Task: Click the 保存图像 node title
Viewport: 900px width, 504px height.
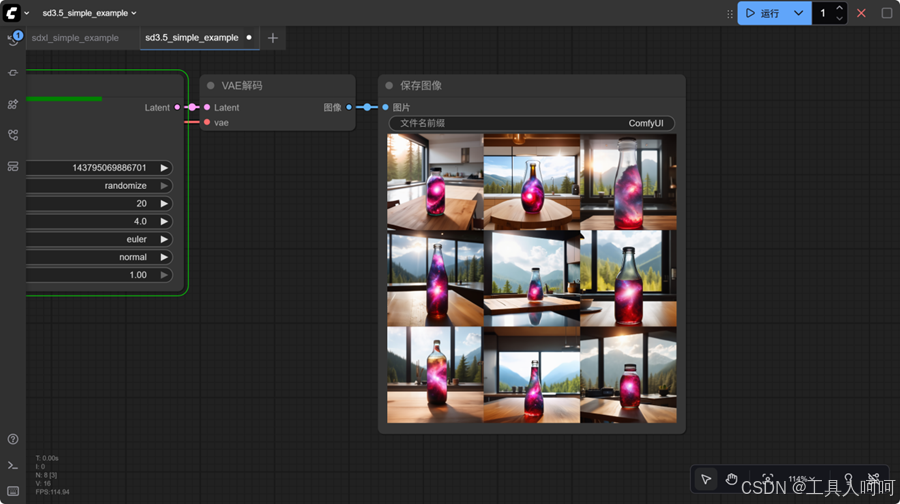Action: click(x=421, y=86)
